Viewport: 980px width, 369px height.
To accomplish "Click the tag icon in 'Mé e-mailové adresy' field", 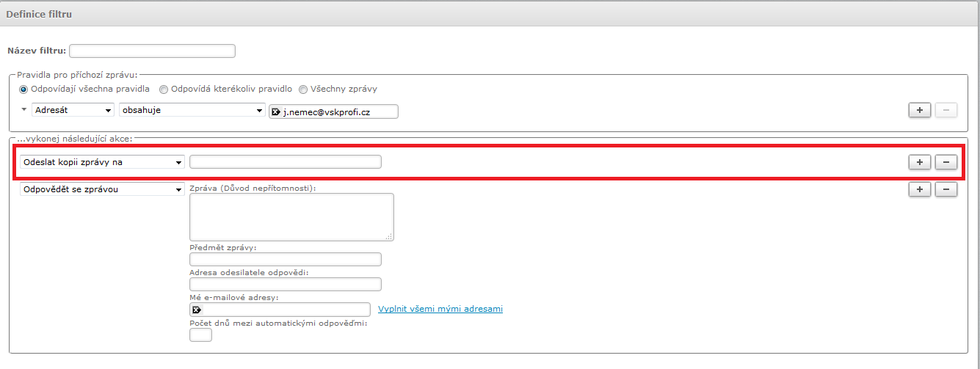I will coord(196,310).
